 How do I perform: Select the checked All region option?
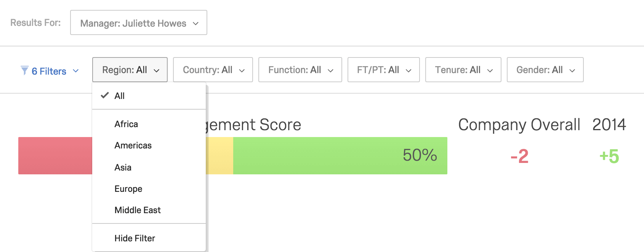coord(149,96)
